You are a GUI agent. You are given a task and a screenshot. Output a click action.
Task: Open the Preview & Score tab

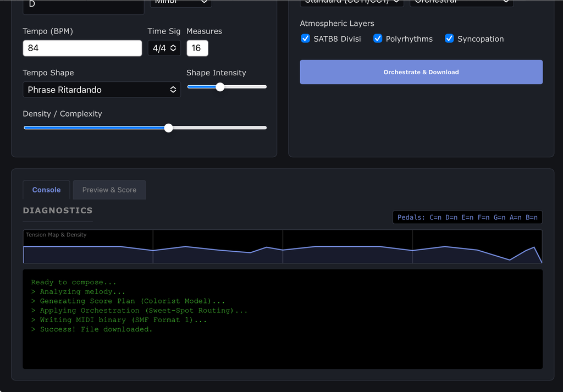[109, 190]
